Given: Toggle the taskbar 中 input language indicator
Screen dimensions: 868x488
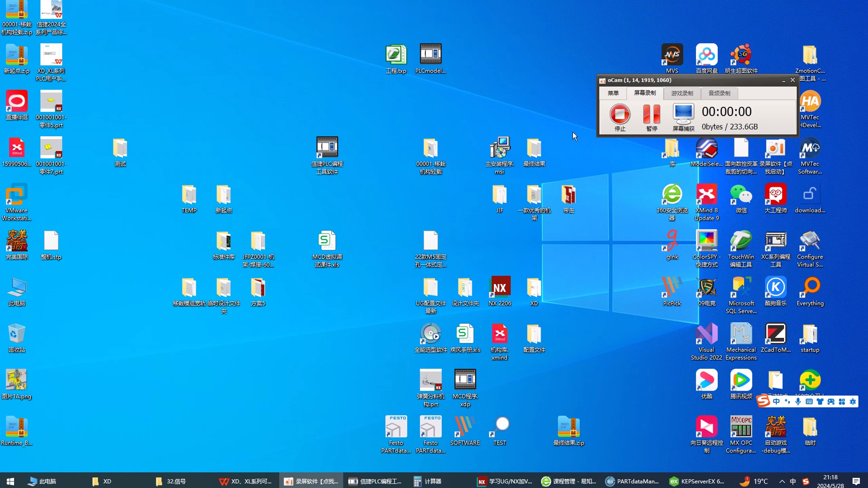Looking at the screenshot, I should tap(793, 481).
